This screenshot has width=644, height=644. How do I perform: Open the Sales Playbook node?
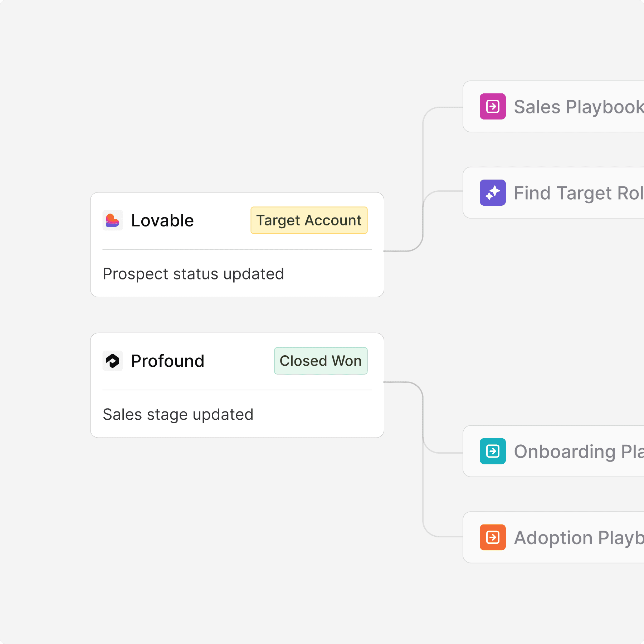553,107
